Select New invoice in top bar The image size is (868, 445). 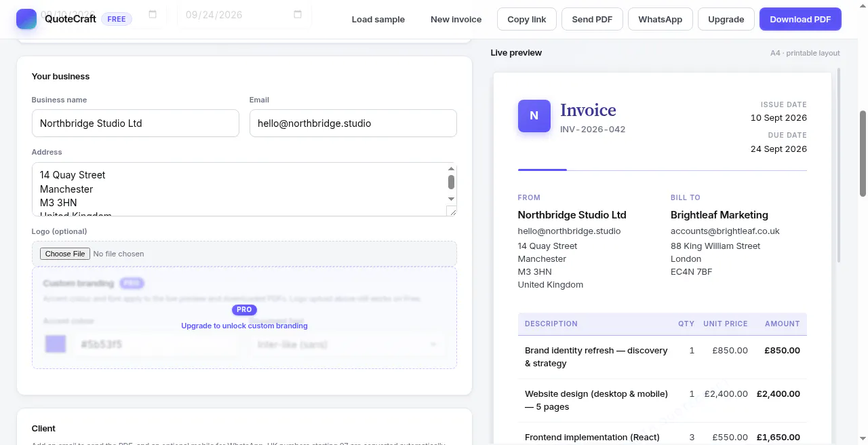(x=456, y=19)
